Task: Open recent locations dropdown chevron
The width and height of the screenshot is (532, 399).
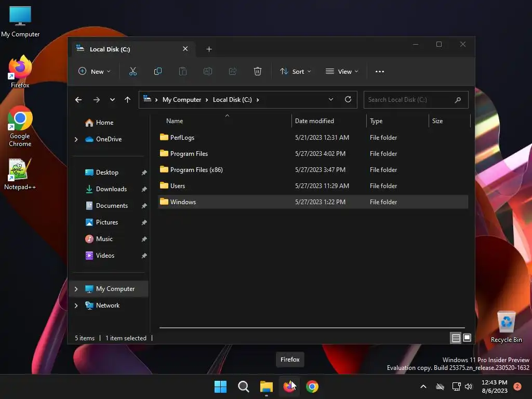Action: tap(112, 100)
